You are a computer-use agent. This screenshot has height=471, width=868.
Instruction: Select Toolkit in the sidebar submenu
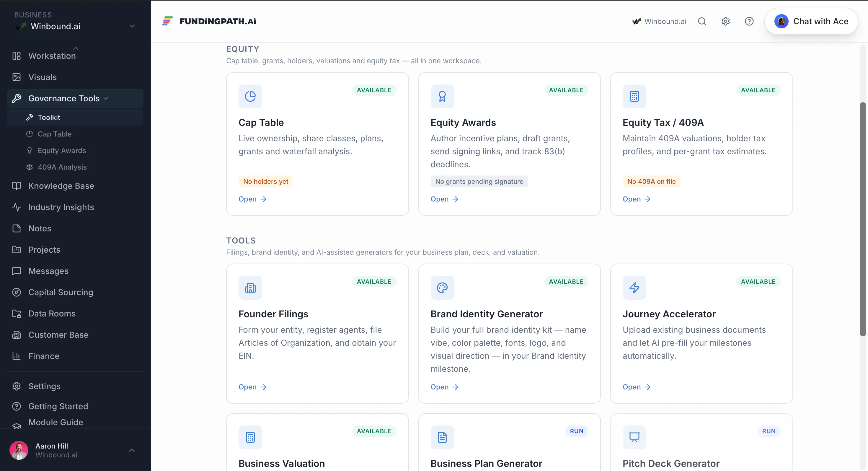pyautogui.click(x=75, y=117)
